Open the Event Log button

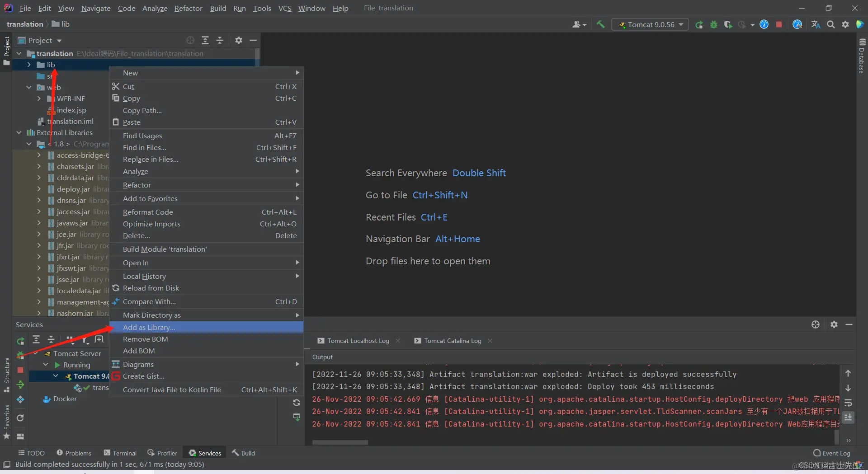tap(832, 453)
